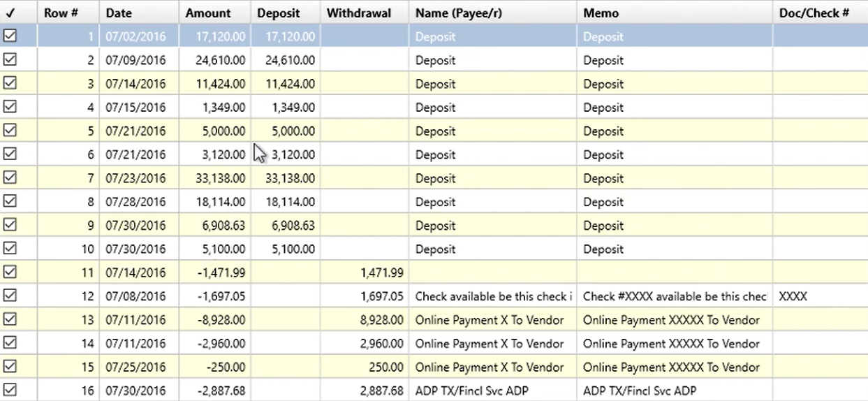The width and height of the screenshot is (868, 401).
Task: Click the amount cell 17,120.00 in row 1
Action: pos(214,36)
